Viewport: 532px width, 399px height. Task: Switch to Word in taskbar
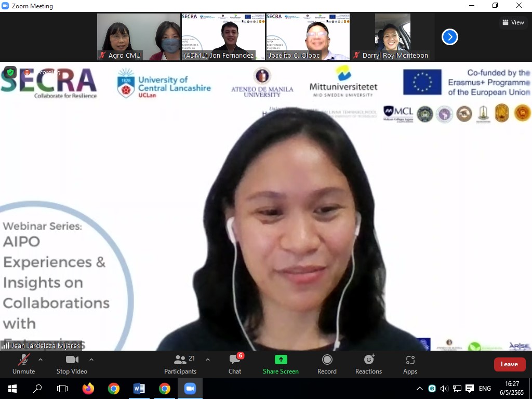(139, 389)
